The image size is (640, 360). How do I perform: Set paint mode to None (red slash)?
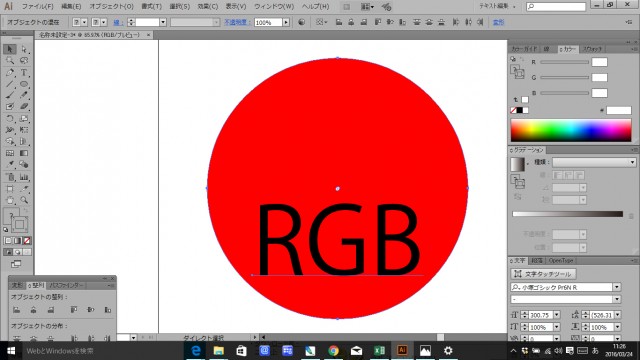click(x=27, y=241)
